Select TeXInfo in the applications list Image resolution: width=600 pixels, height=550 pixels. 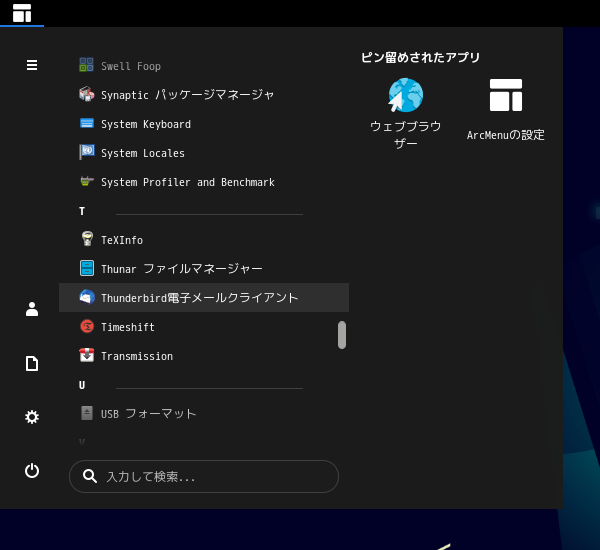204,240
